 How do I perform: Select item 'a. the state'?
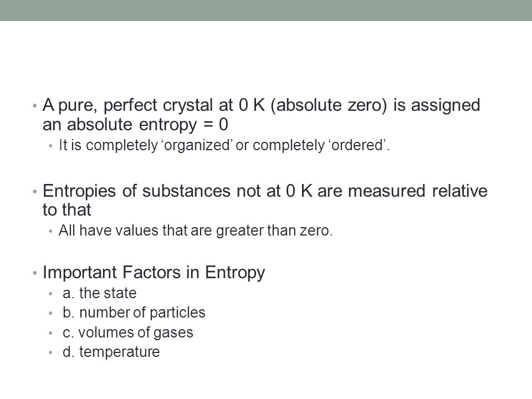99,293
